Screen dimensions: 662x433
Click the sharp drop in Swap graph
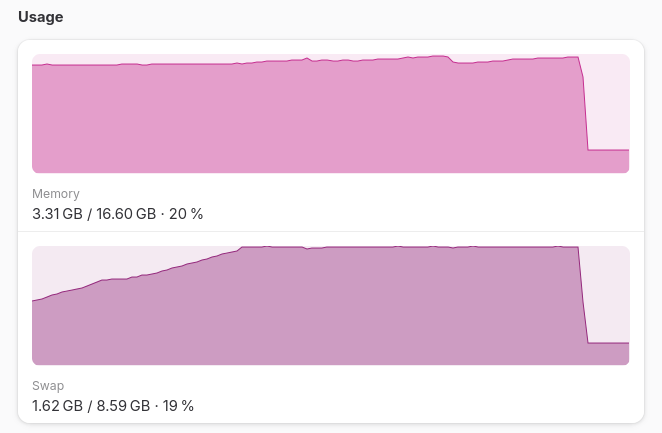pos(584,295)
